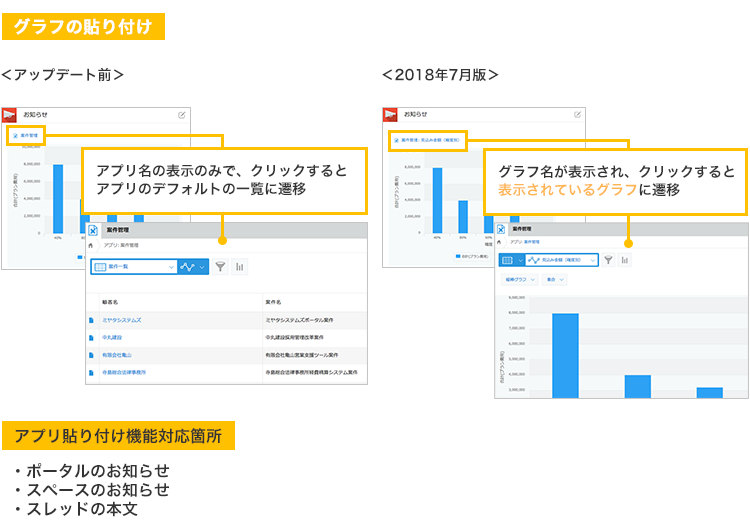The width and height of the screenshot is (750, 528).
Task: Click the 案件管理 graph name link in right panel
Action: point(430,141)
